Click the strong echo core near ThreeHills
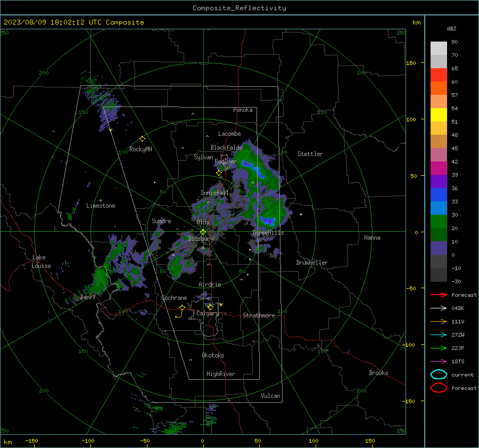The width and height of the screenshot is (479, 448). point(268,221)
